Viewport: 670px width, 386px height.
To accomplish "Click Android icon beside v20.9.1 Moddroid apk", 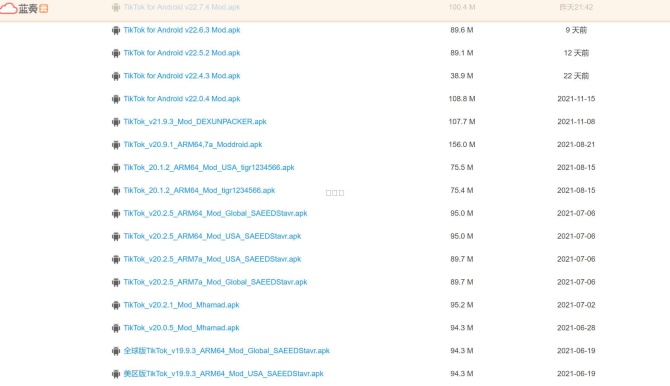I will [116, 145].
